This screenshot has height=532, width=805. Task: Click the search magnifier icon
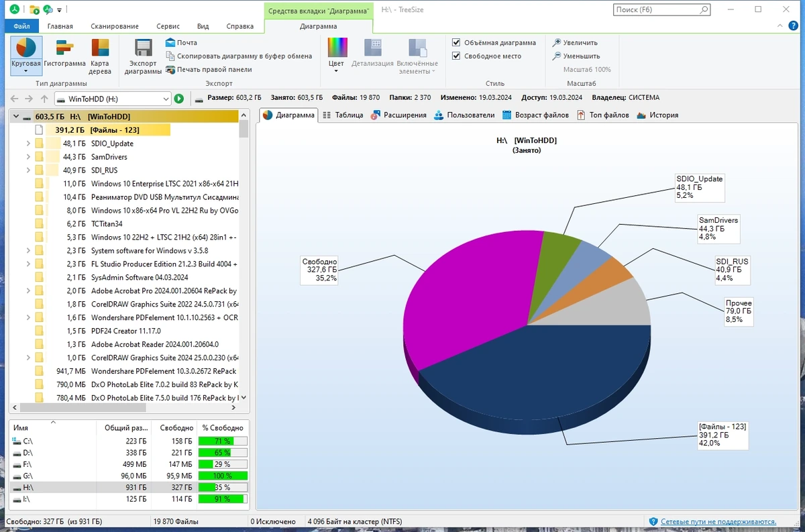coord(704,10)
